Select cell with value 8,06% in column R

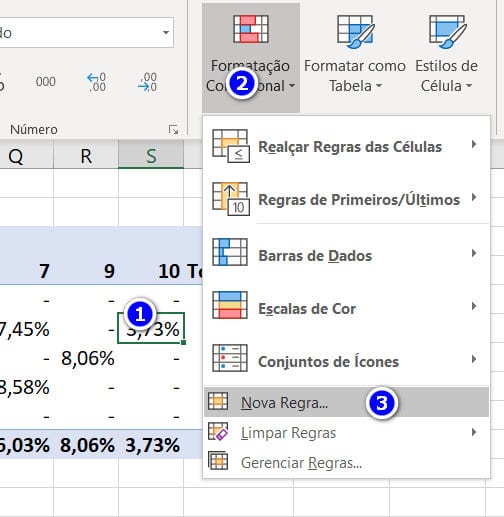click(x=86, y=358)
